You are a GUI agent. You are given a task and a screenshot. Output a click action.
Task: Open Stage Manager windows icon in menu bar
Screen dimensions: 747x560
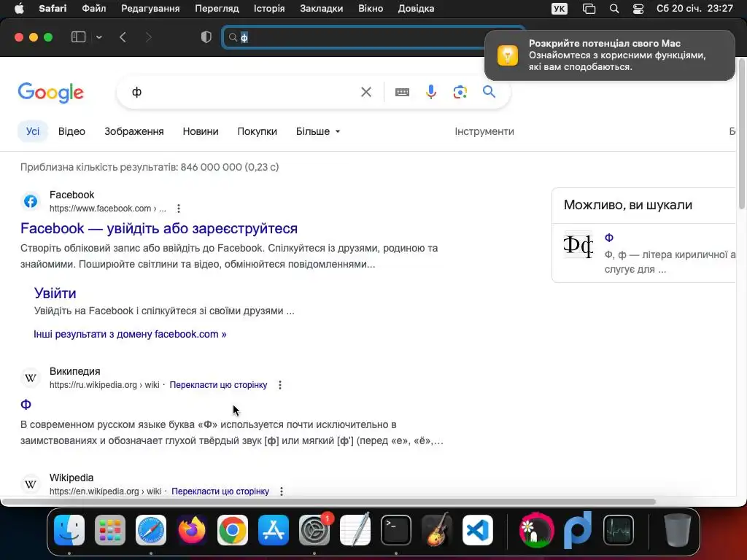[589, 9]
